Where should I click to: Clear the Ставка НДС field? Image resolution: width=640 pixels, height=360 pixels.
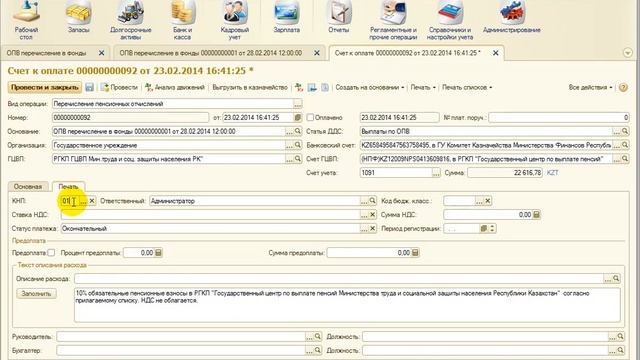[x=372, y=215]
